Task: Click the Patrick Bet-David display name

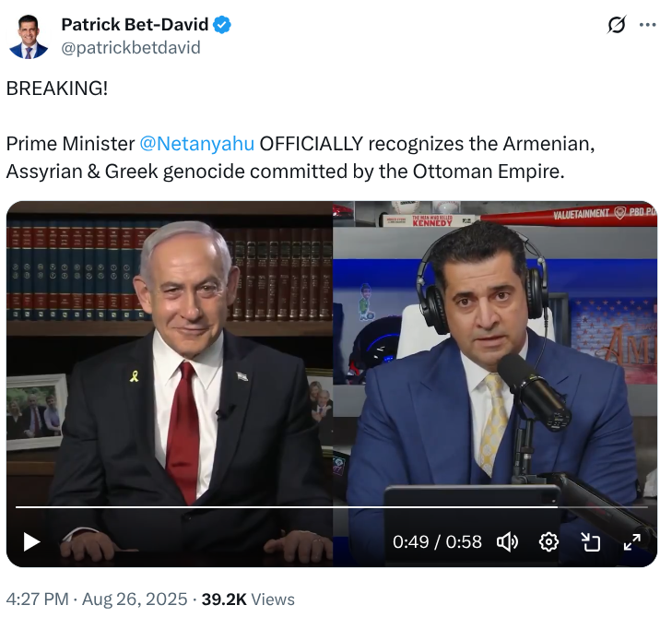Action: 135,24
